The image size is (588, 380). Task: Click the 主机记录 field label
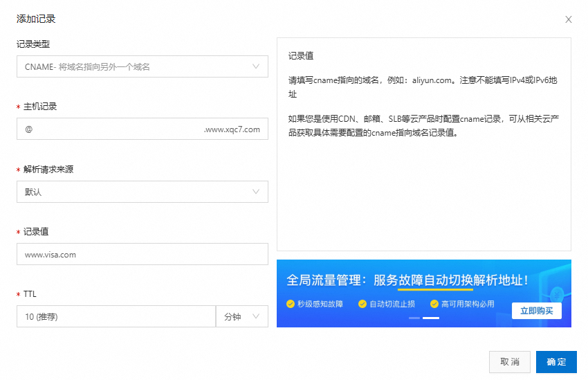tap(40, 107)
